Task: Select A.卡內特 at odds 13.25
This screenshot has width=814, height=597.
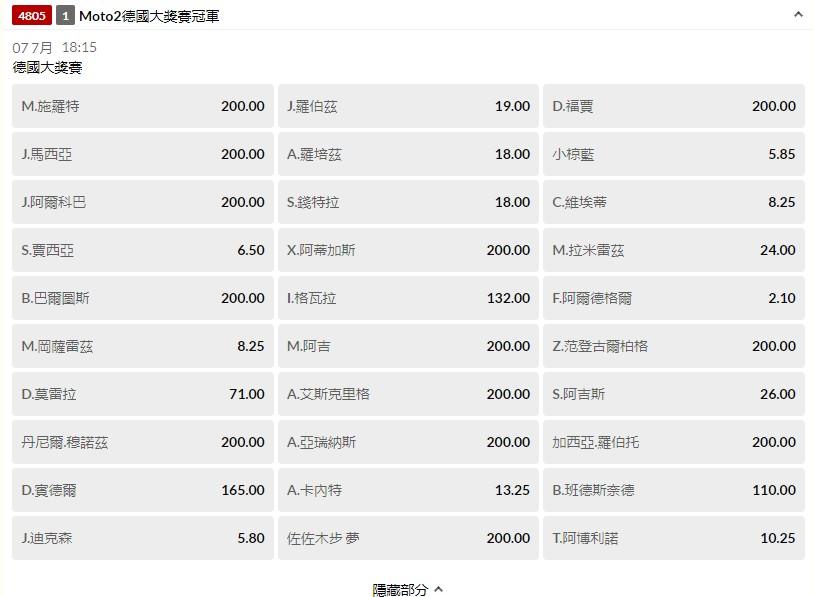Action: (408, 490)
